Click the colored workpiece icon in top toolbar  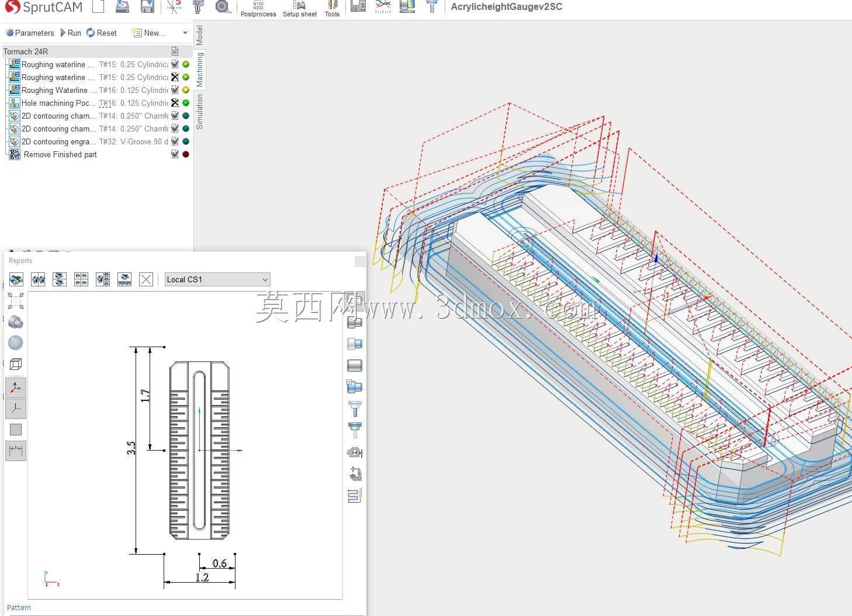pyautogui.click(x=407, y=6)
